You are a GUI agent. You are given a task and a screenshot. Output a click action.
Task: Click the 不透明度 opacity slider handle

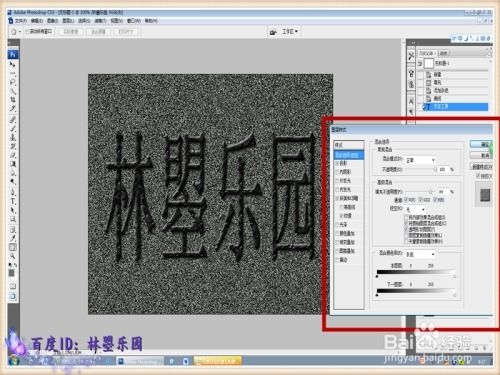(435, 170)
